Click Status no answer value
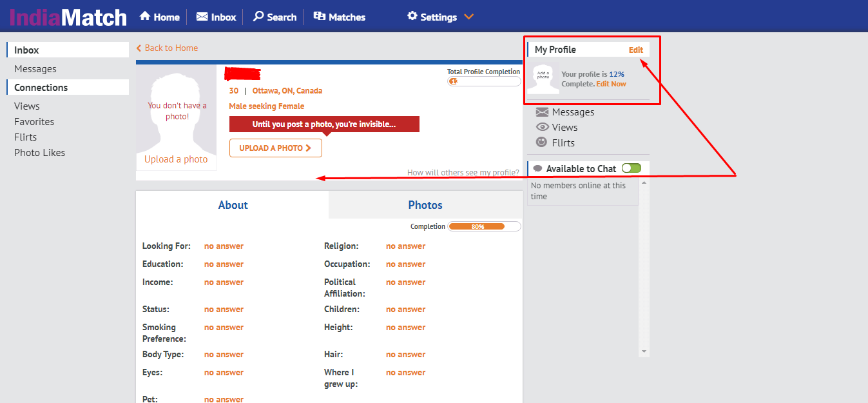 pyautogui.click(x=224, y=310)
